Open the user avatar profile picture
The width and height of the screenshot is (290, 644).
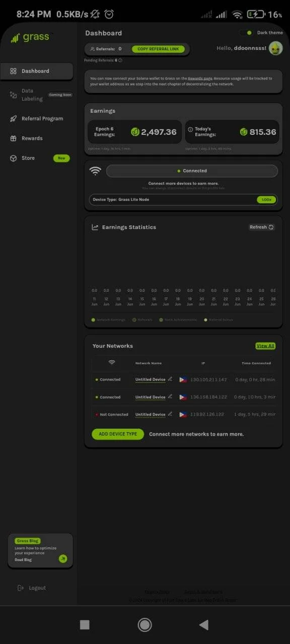point(275,48)
